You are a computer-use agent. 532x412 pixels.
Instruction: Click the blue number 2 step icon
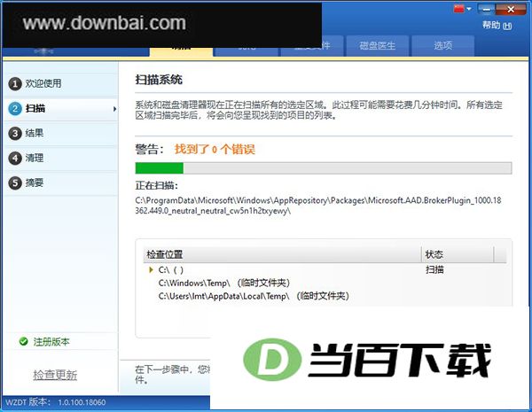(15, 108)
